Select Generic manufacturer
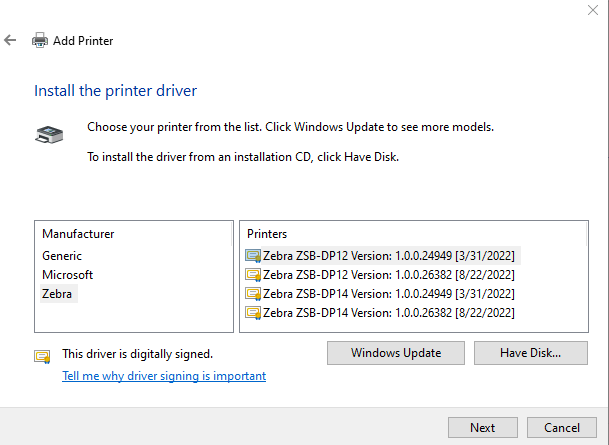609x445 pixels. [62, 256]
